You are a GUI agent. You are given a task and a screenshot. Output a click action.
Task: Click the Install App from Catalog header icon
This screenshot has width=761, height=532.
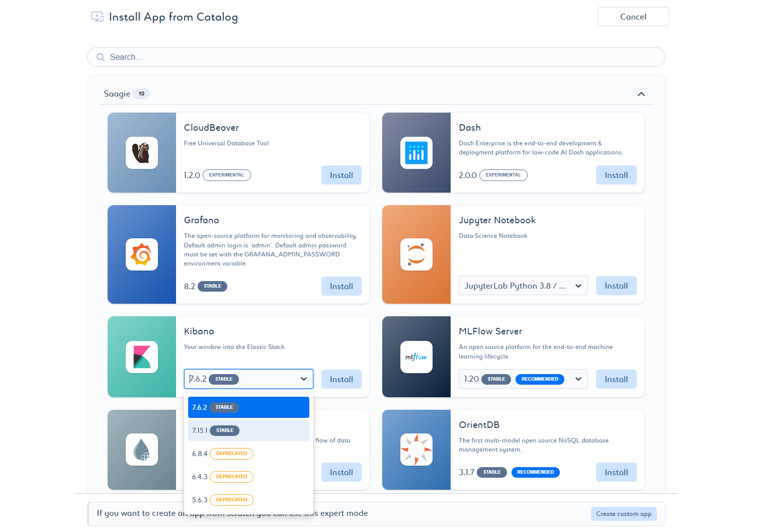(x=97, y=17)
